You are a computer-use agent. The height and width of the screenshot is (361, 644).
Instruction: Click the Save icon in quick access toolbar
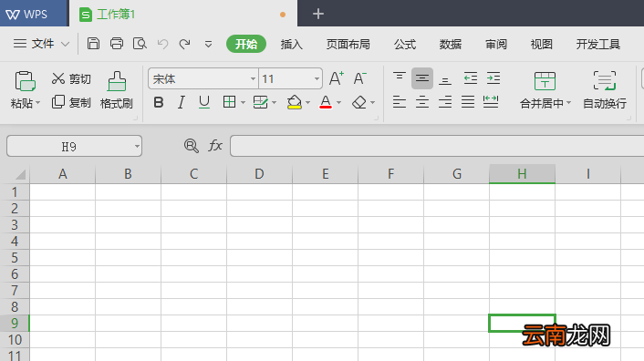(x=94, y=44)
